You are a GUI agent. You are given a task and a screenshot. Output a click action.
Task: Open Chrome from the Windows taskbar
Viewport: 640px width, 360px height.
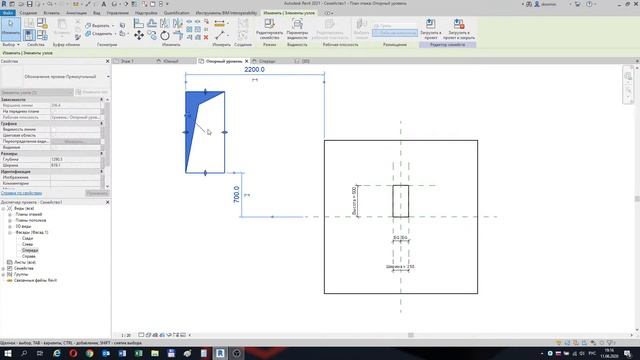(x=89, y=353)
